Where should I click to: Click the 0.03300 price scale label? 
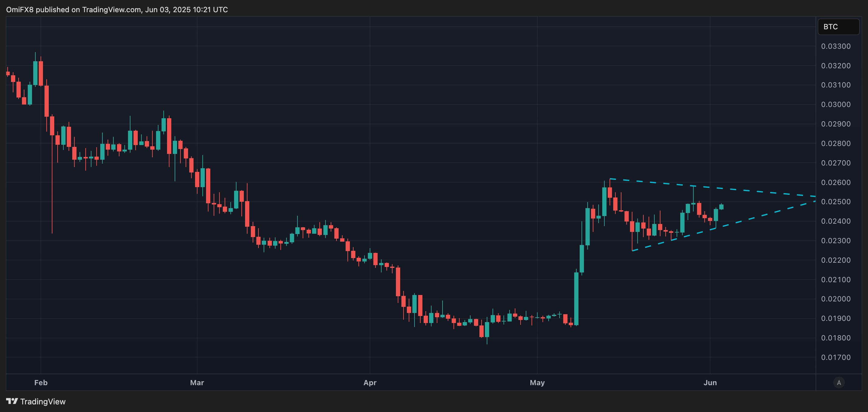point(835,46)
